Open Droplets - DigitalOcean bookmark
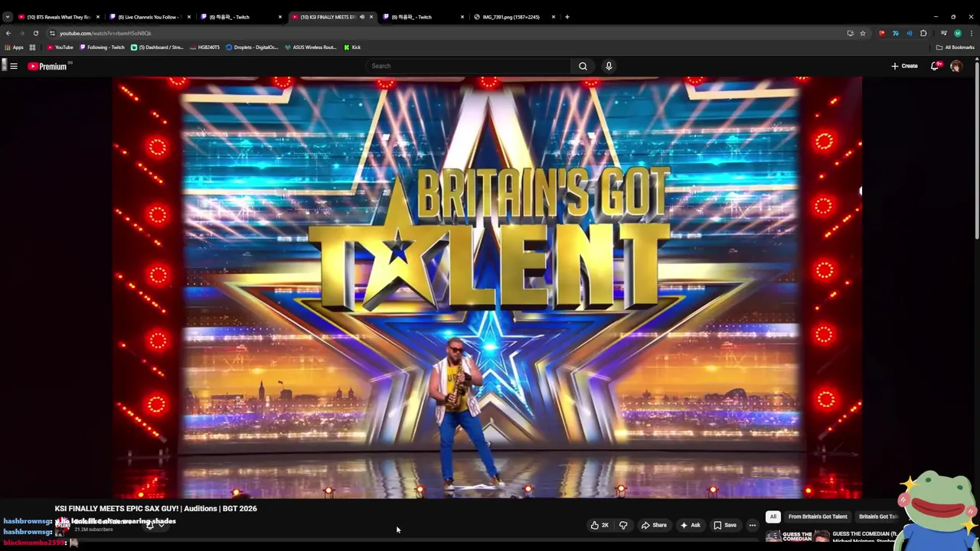 252,47
